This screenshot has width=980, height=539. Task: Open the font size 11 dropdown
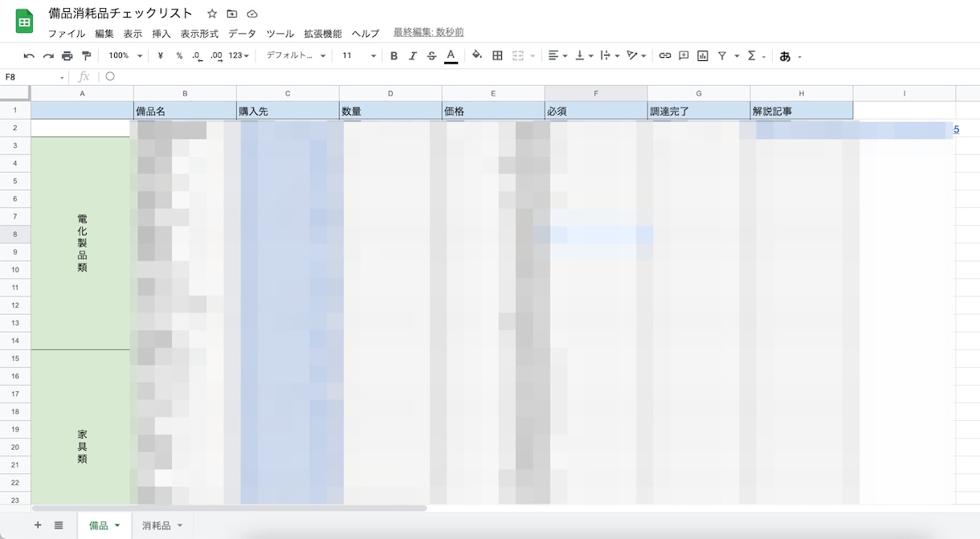pyautogui.click(x=359, y=55)
